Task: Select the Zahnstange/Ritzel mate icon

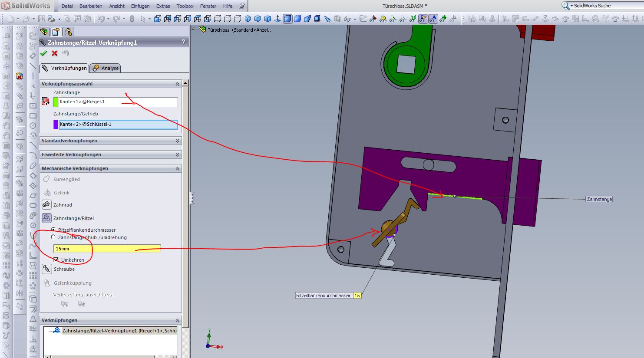Action: [46, 218]
